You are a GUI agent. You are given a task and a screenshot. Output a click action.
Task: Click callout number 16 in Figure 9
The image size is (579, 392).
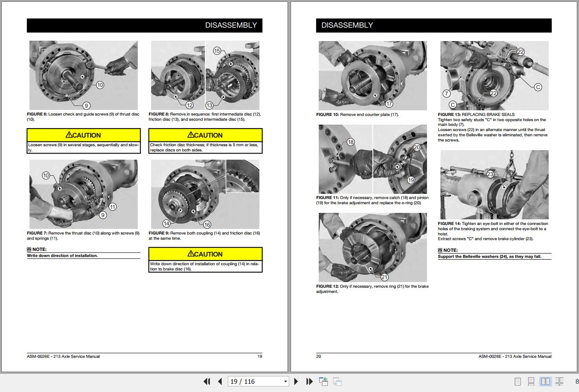point(207,224)
